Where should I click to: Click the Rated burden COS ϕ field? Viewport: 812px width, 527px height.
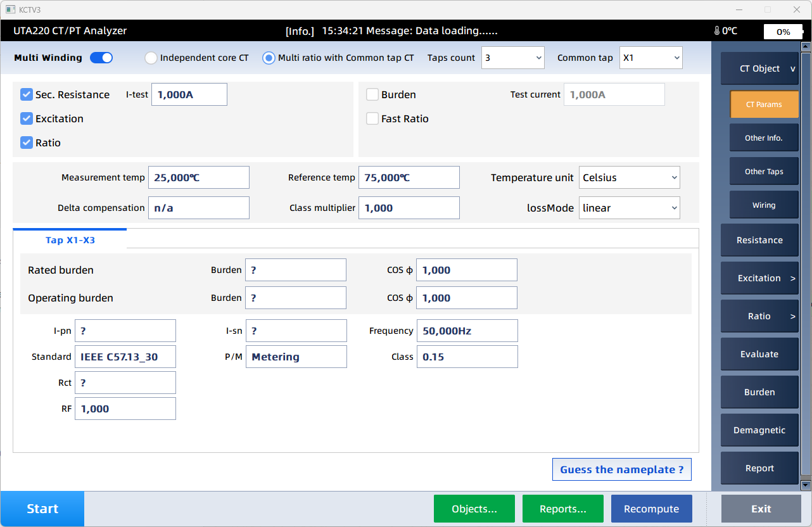click(x=467, y=270)
